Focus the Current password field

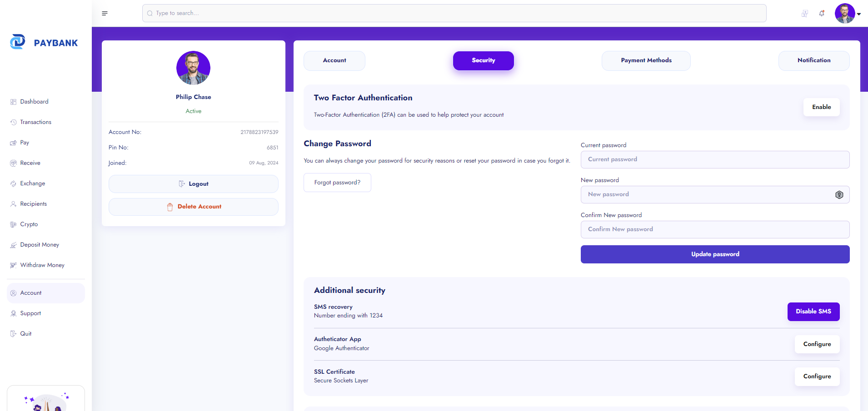tap(715, 159)
